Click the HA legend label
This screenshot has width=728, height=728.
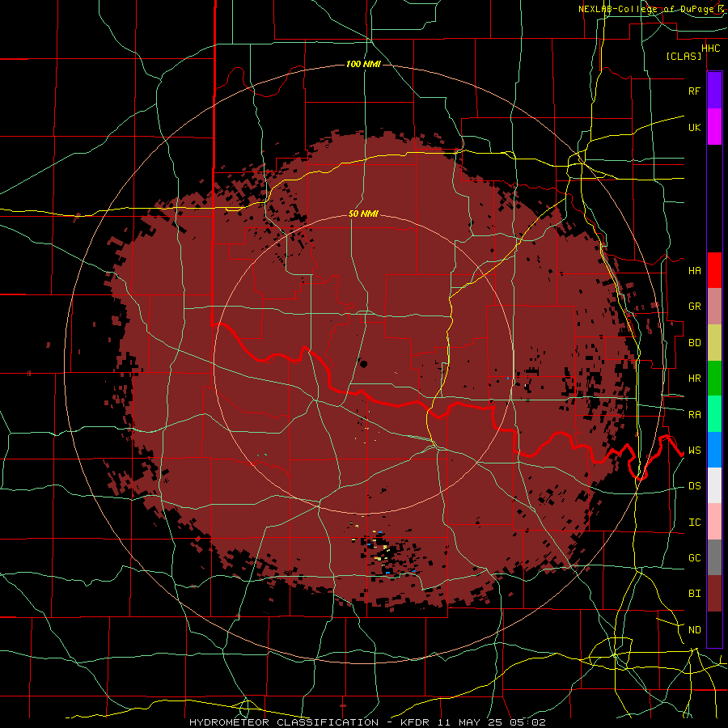(694, 270)
